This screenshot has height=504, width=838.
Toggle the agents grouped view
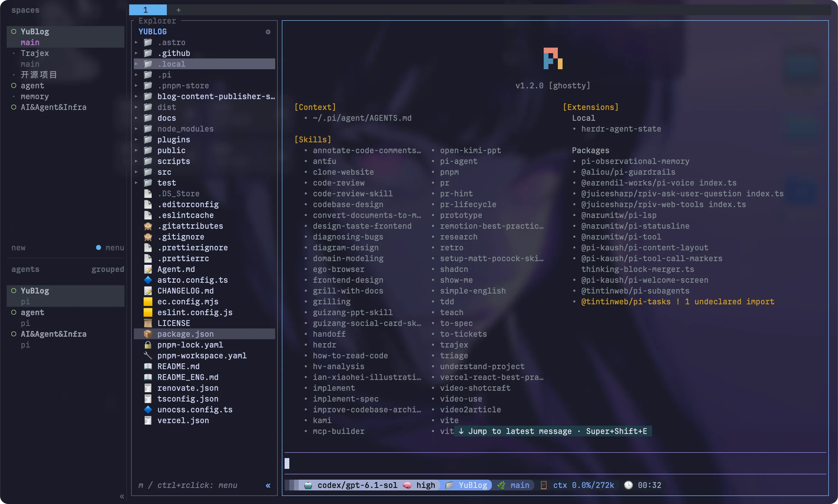coord(108,269)
